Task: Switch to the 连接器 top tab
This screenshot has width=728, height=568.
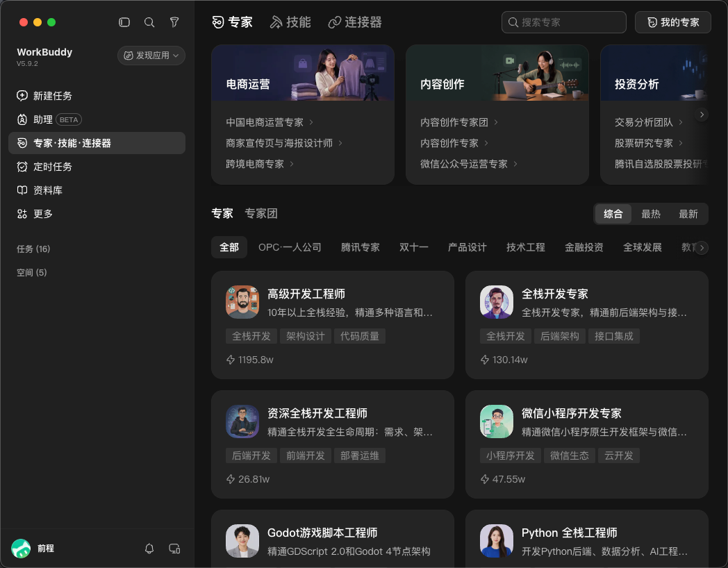Action: click(355, 22)
